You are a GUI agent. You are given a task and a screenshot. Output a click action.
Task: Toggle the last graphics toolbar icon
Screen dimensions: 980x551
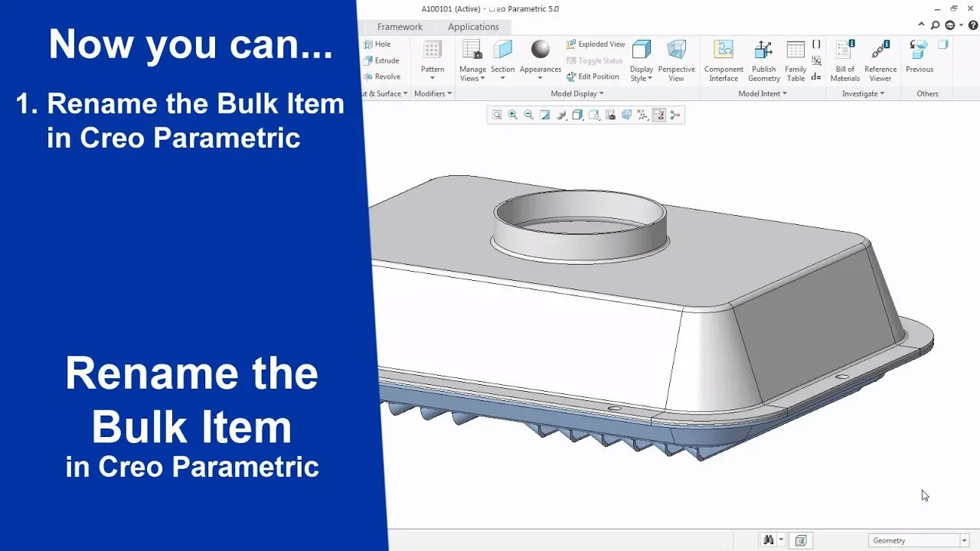click(x=675, y=116)
